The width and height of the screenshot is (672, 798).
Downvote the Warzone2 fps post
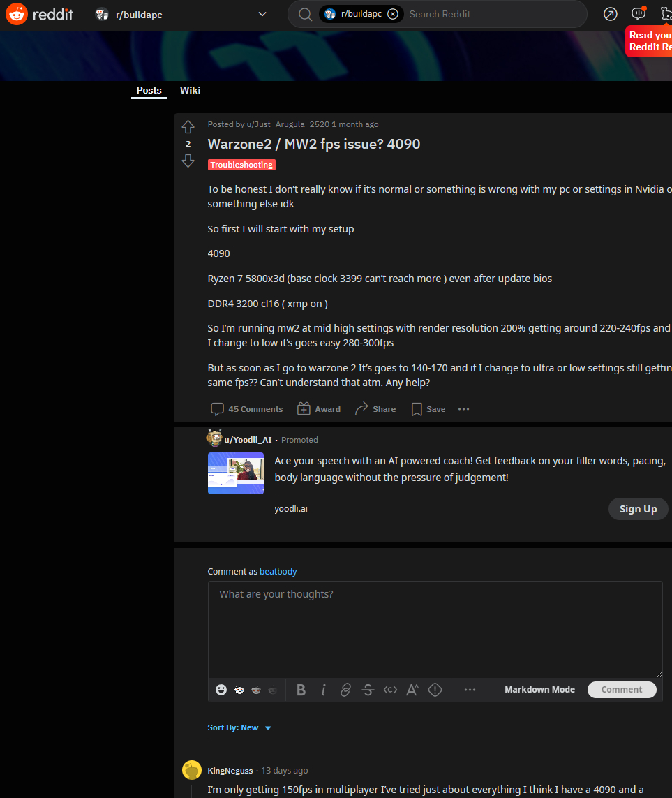[x=188, y=161]
